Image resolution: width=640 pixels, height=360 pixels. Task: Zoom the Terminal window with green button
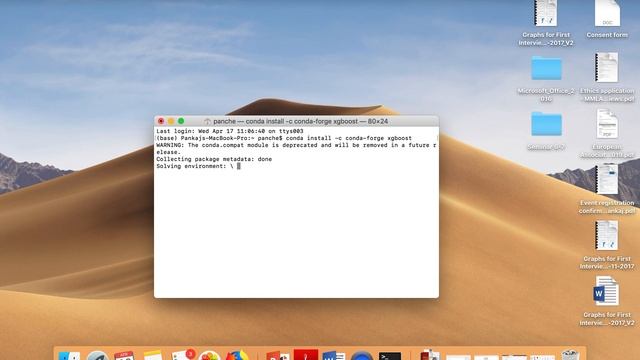(181, 121)
